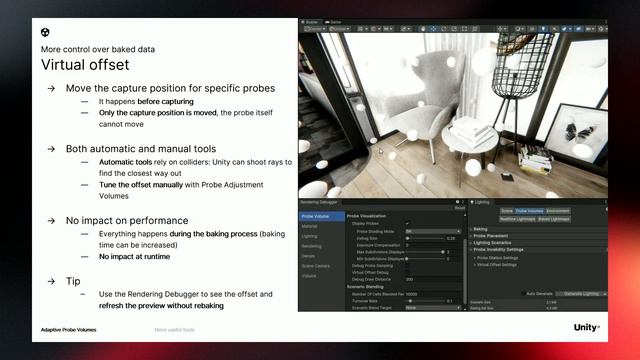Click the Reset button in Rendering Debugger

[x=460, y=208]
